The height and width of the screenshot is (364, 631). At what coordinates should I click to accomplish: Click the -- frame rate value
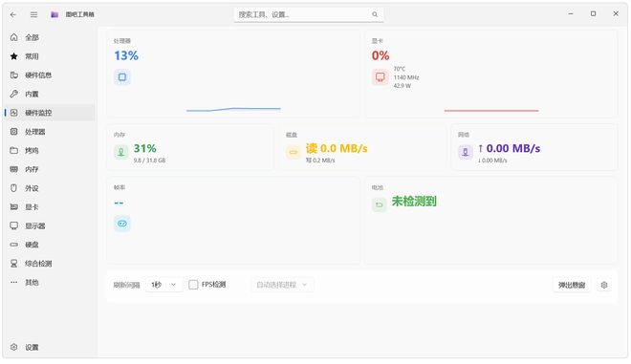[119, 203]
